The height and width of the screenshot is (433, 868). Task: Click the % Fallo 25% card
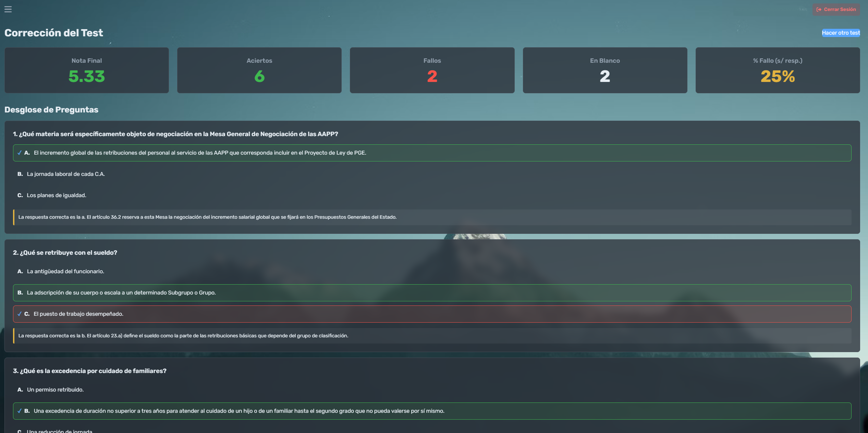coord(778,70)
